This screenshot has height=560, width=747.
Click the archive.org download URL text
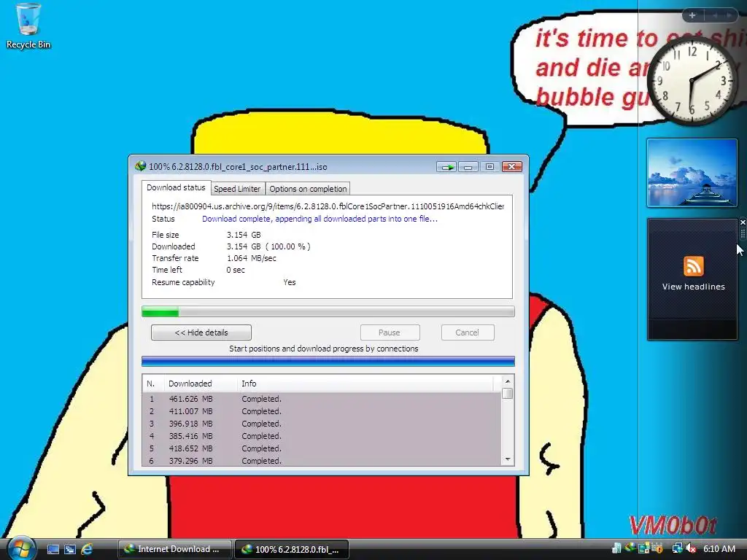coord(328,206)
